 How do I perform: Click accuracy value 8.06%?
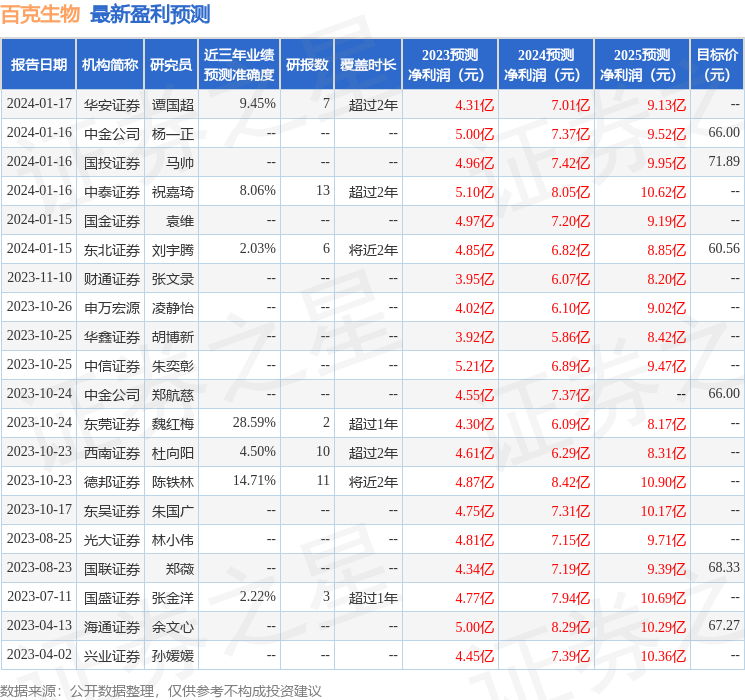click(258, 191)
